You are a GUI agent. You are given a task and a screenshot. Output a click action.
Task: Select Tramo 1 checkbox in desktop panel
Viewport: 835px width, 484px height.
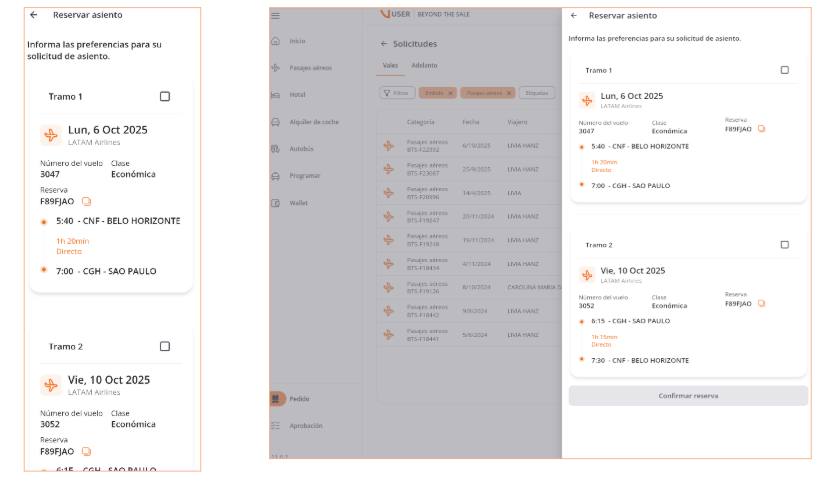tap(784, 70)
